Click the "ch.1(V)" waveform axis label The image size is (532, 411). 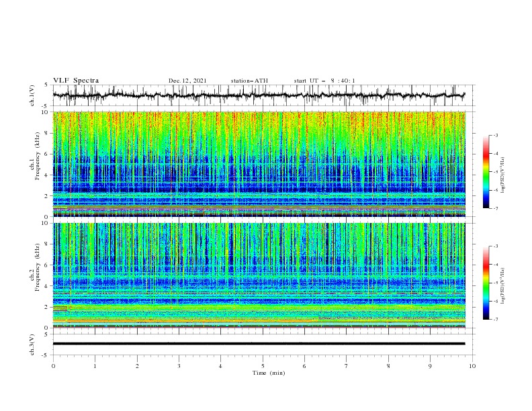32,95
